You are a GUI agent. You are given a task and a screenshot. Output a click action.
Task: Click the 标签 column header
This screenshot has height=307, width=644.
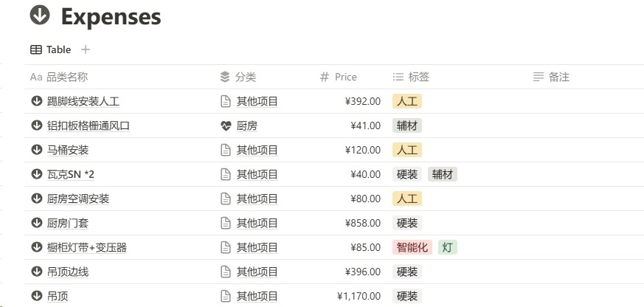pyautogui.click(x=418, y=77)
